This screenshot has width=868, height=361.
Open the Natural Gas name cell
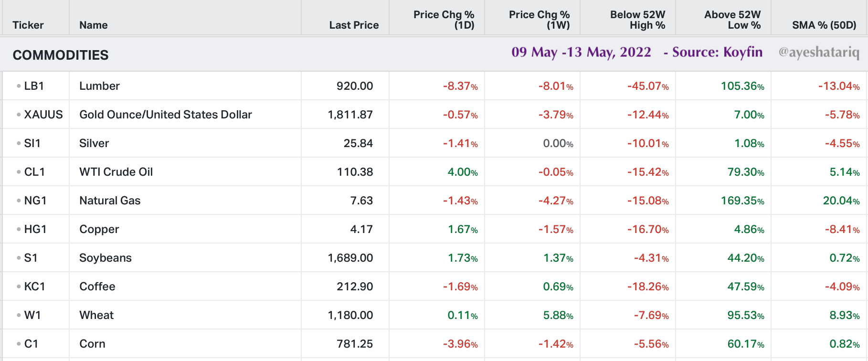[110, 201]
